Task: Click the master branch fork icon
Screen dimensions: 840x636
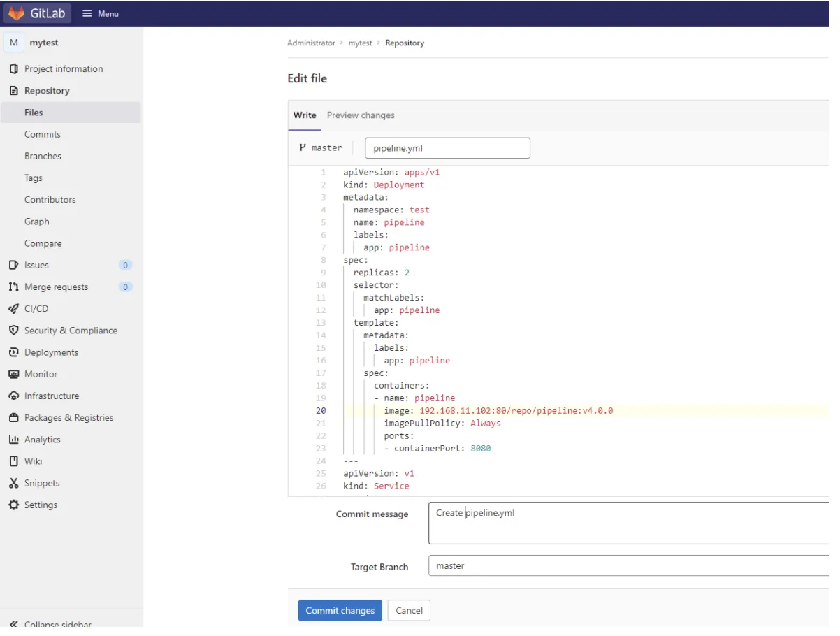Action: [303, 147]
